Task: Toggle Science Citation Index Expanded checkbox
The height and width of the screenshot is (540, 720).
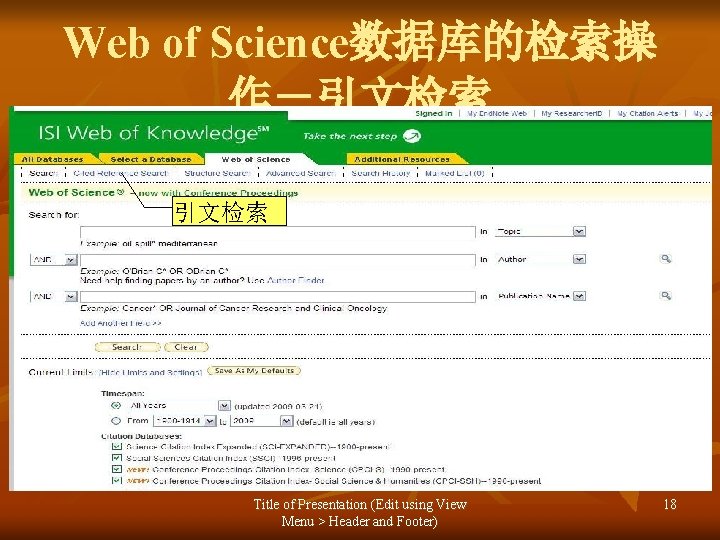Action: pyautogui.click(x=117, y=446)
